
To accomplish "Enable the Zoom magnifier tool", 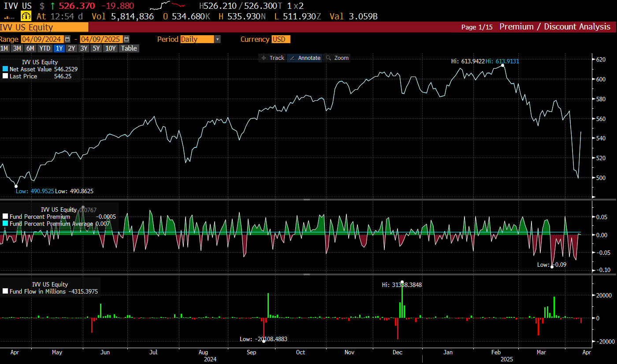I will [337, 58].
